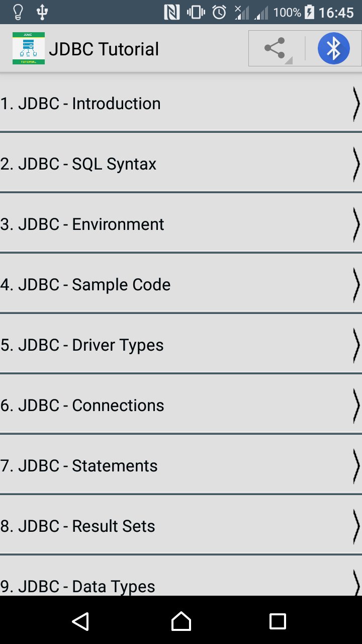Image resolution: width=362 pixels, height=644 pixels.
Task: Expand the JDBC - Introduction chapter
Action: (x=181, y=103)
